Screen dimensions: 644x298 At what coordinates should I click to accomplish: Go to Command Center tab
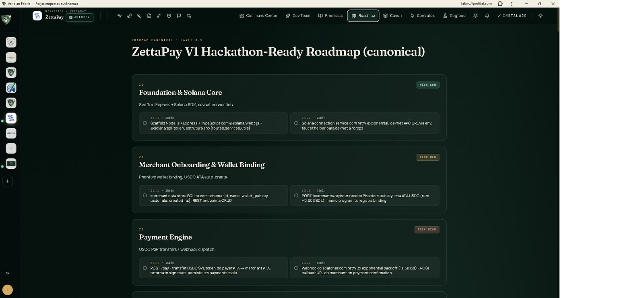(258, 16)
